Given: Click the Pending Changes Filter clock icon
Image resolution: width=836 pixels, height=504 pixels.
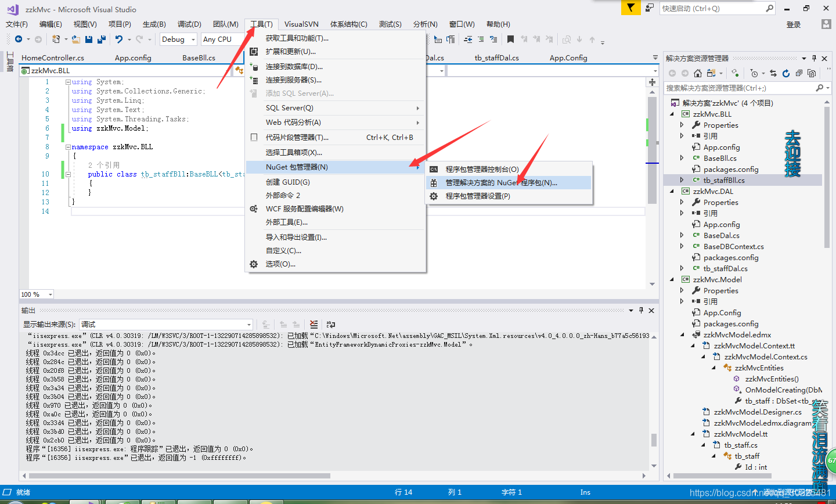Looking at the screenshot, I should click(x=754, y=73).
